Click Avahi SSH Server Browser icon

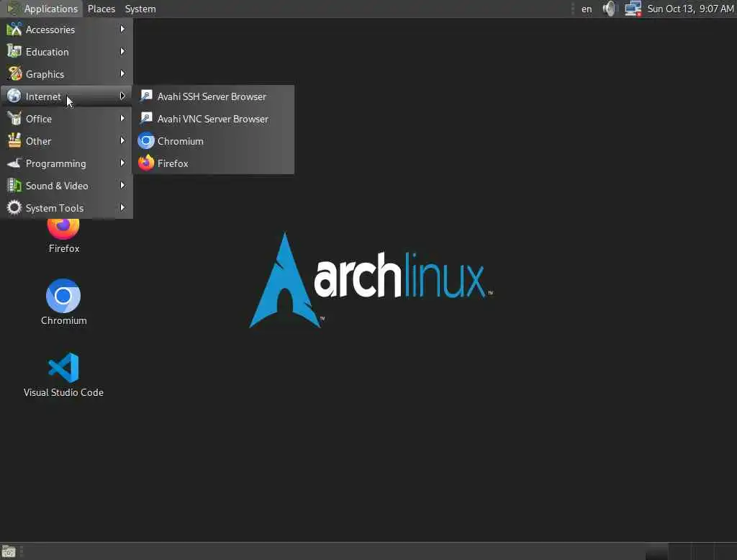[x=146, y=96]
